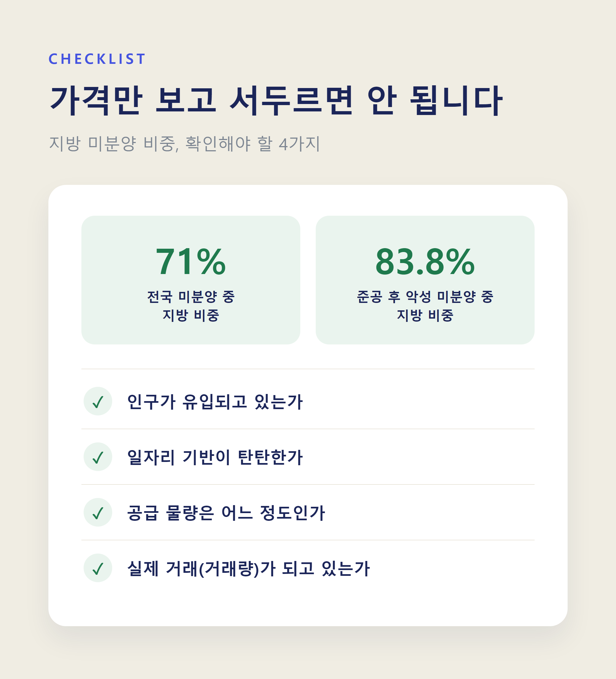Click the large 71% number
This screenshot has height=679, width=616.
(x=191, y=261)
